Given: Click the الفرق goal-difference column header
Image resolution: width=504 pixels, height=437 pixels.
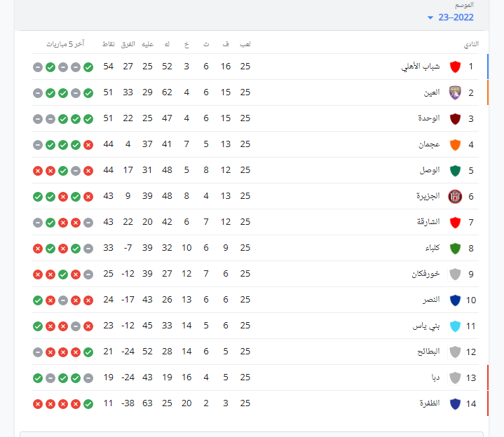Looking at the screenshot, I should [x=128, y=44].
